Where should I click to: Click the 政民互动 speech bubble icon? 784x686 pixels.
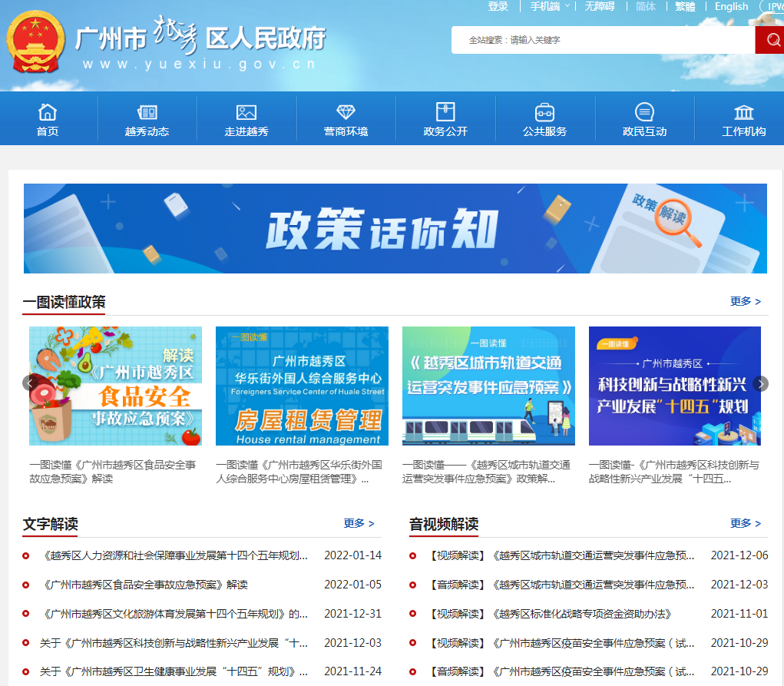pos(643,111)
